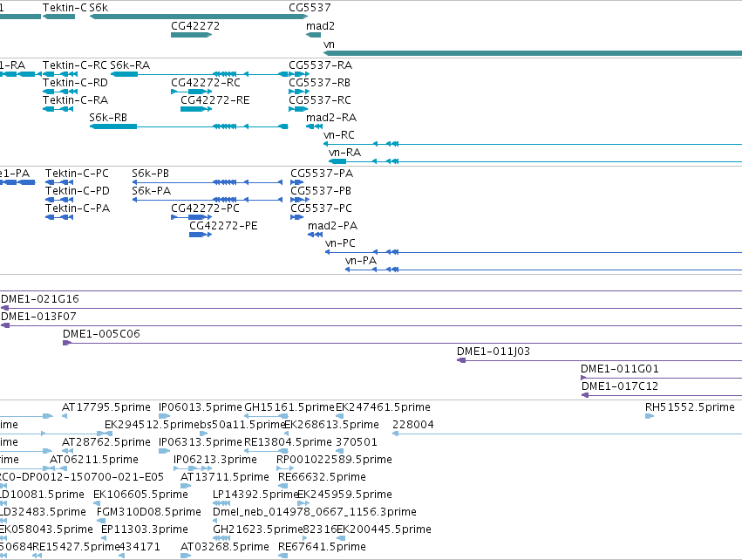The image size is (742, 560).
Task: Click EST AT06211.5prime label
Action: (x=94, y=460)
